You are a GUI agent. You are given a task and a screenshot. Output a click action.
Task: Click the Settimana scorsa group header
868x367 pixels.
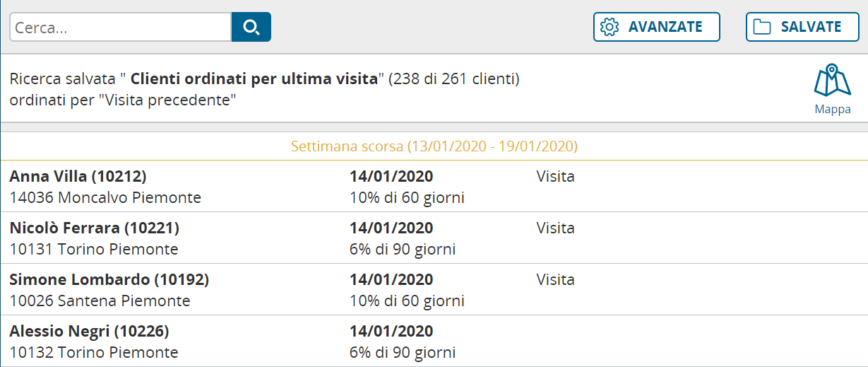pyautogui.click(x=434, y=146)
